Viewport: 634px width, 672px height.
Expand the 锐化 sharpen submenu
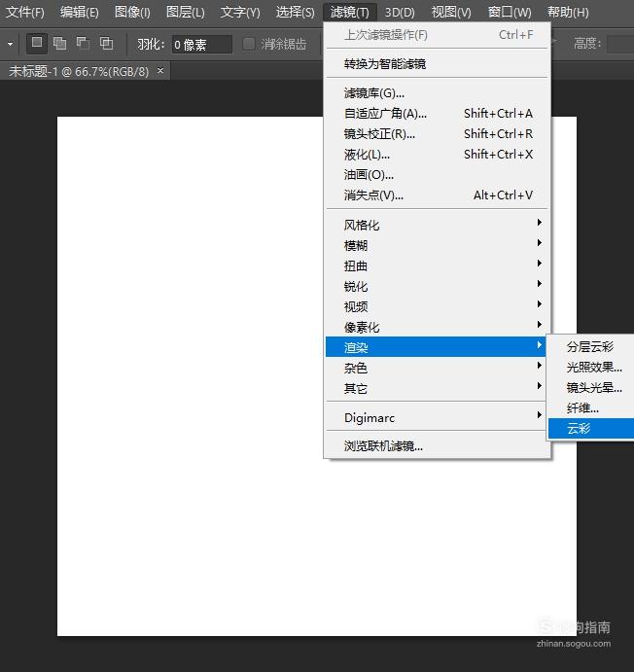coord(437,286)
